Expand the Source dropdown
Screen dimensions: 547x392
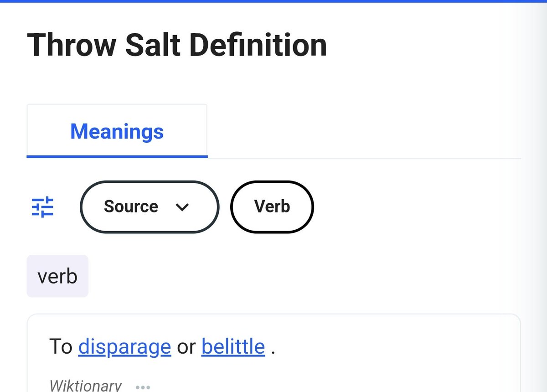(x=150, y=207)
